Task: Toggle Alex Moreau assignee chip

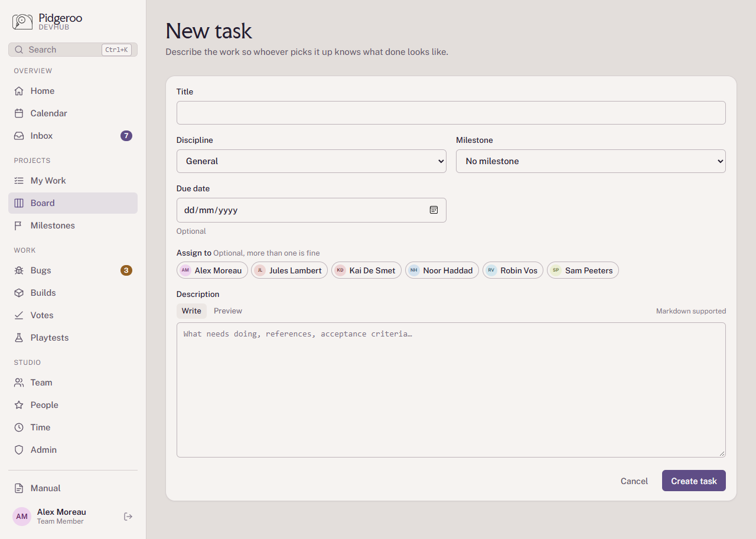Action: (212, 270)
